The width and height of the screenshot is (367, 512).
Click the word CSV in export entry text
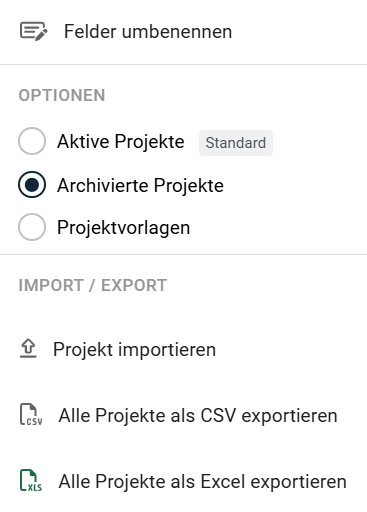click(218, 415)
